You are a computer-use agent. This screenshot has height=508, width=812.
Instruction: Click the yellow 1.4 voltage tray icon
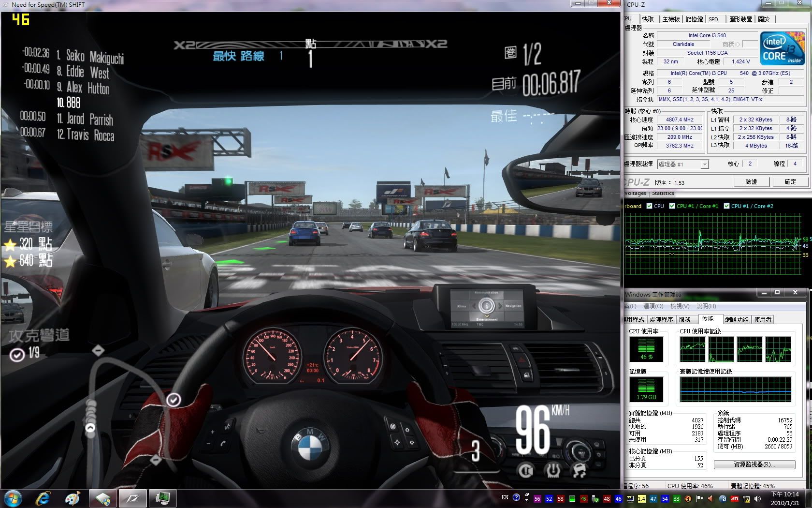point(641,499)
